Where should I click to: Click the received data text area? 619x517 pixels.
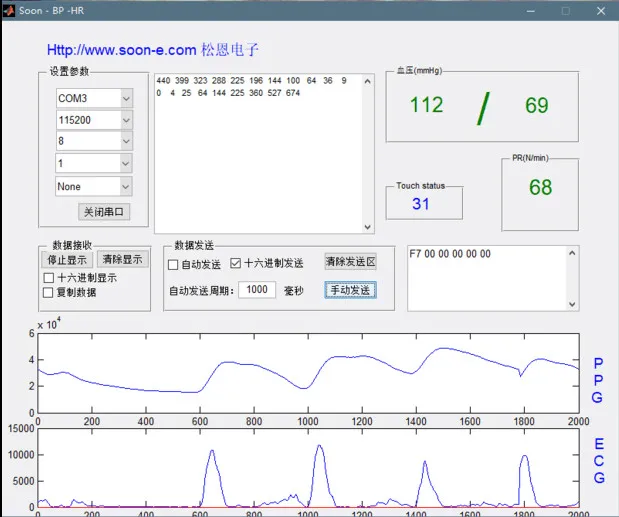click(x=259, y=154)
